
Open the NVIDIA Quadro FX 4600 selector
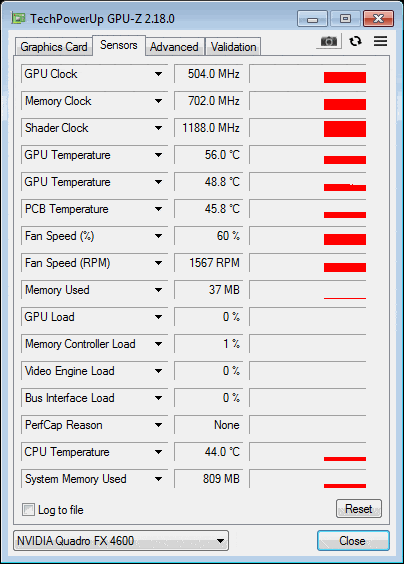pos(121,540)
